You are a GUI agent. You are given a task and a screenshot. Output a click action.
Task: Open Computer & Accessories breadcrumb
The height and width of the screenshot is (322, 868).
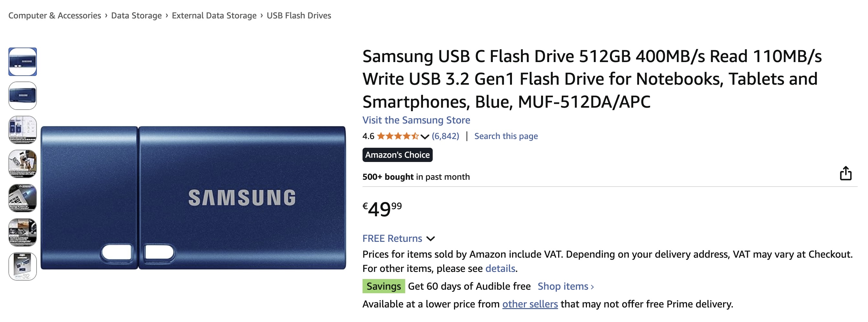coord(55,16)
